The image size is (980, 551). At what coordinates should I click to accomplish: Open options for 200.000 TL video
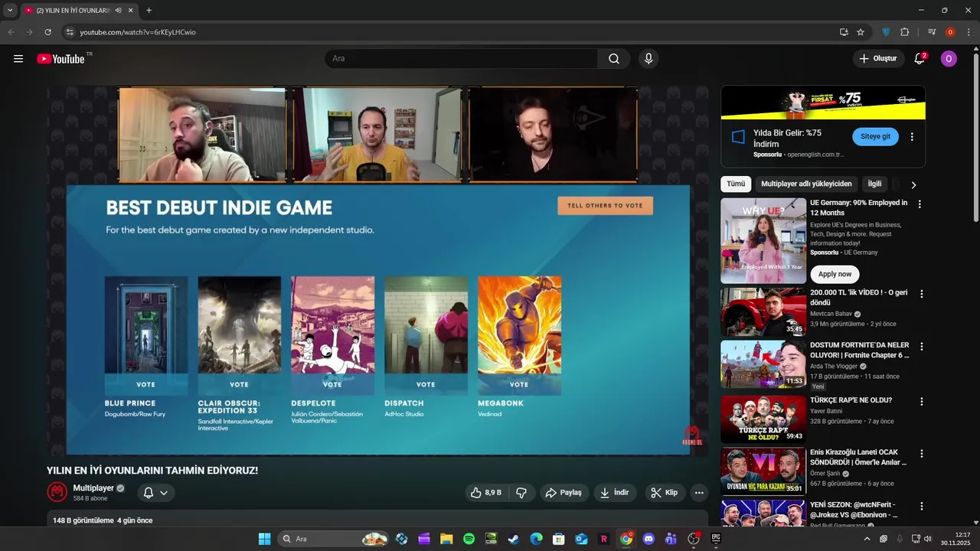click(x=922, y=294)
